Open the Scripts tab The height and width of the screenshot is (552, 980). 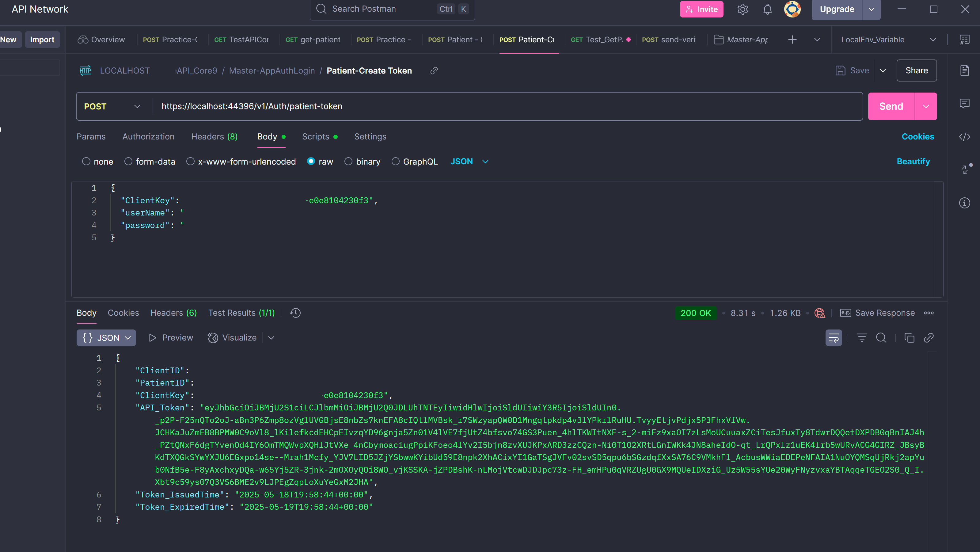[x=320, y=137]
